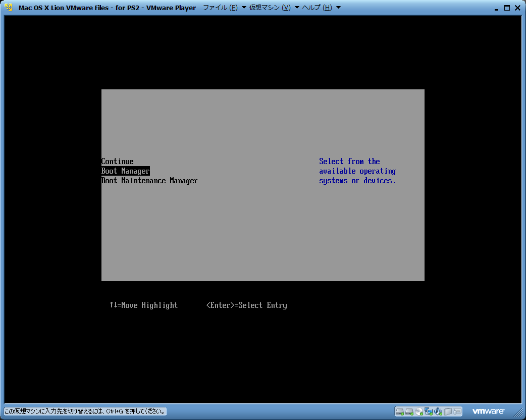Expand the arrow beside 仮想マシン (V)
Viewport: 526px width, 420px height.
[297, 8]
